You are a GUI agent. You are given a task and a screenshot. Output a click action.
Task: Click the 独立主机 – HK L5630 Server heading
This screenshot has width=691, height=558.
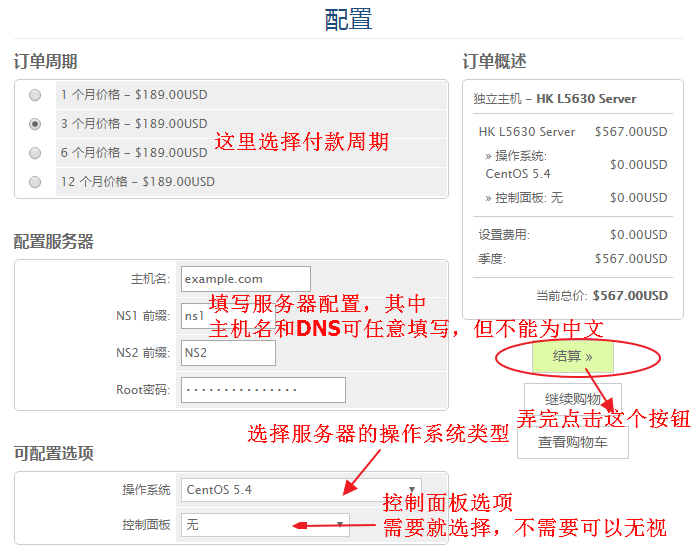pyautogui.click(x=554, y=99)
